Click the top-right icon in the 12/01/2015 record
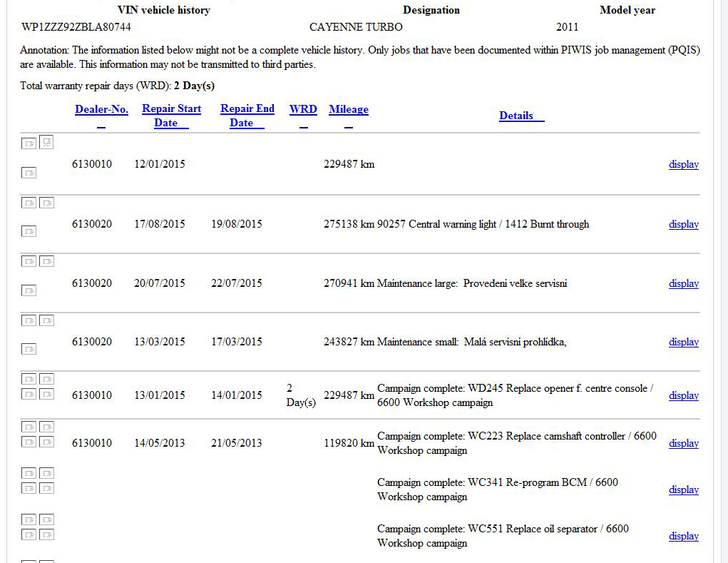 pyautogui.click(x=46, y=143)
